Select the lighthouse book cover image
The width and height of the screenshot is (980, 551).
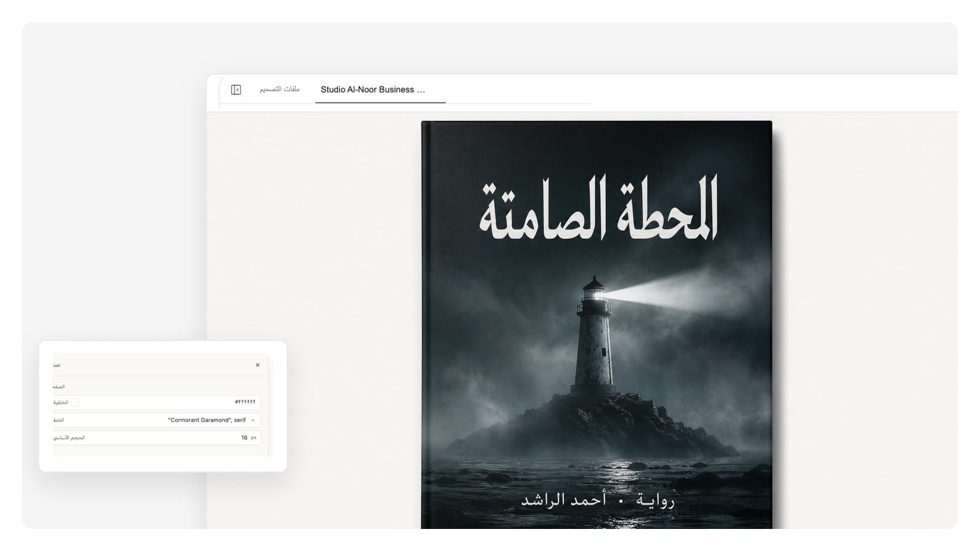coord(597,324)
